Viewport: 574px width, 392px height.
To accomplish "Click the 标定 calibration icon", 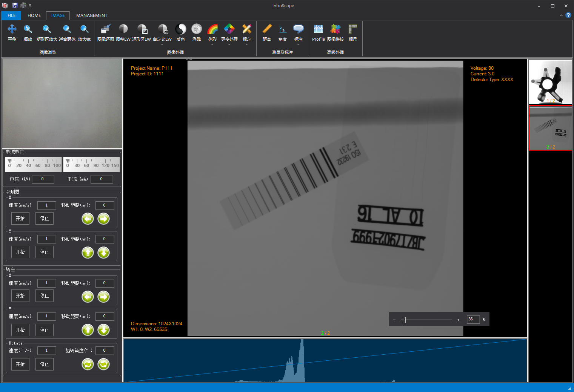I will (x=247, y=33).
